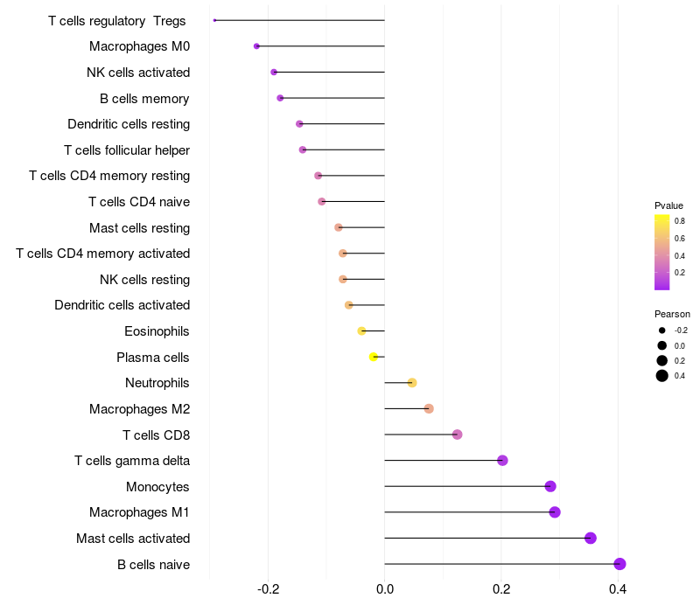Screen dimensions: 700x612
Task: Click the Dendritic cells resting label
Action: click(x=129, y=124)
